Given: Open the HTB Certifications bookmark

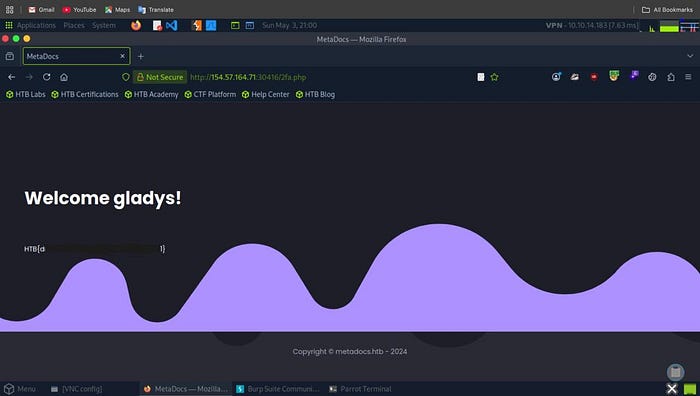Looking at the screenshot, I should (85, 95).
